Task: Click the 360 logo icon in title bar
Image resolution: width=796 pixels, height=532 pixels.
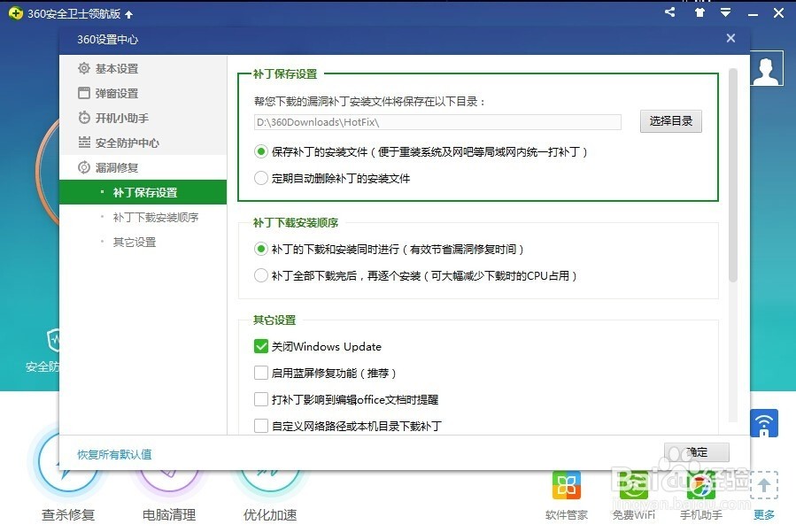Action: pyautogui.click(x=15, y=13)
